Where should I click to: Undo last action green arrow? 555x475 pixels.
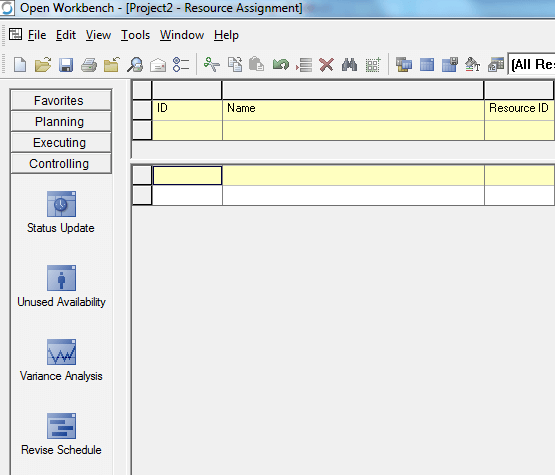click(x=281, y=65)
